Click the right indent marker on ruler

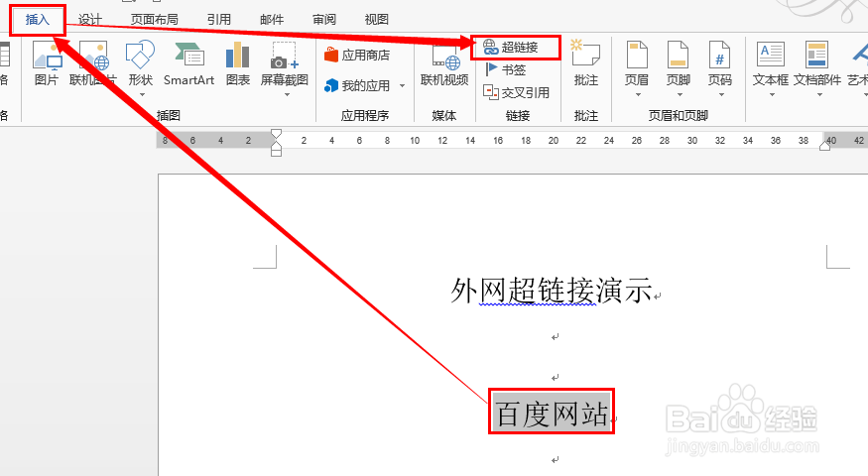[x=824, y=145]
